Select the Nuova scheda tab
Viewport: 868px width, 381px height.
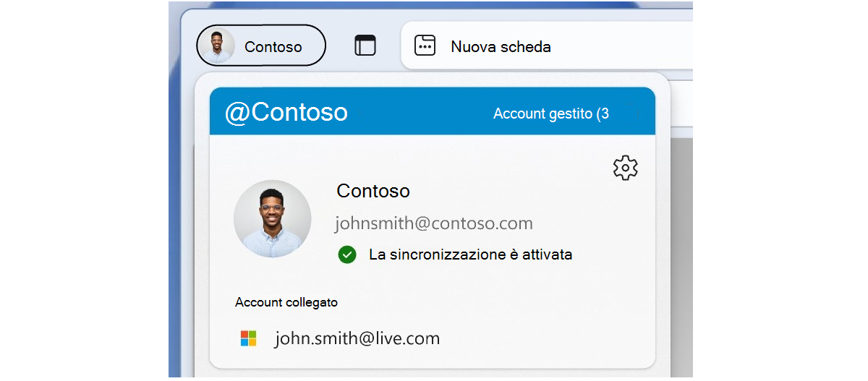coord(547,46)
